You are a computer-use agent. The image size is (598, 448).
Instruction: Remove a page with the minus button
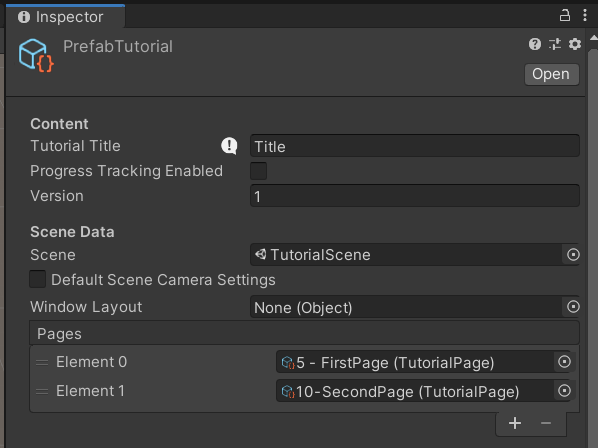(546, 423)
